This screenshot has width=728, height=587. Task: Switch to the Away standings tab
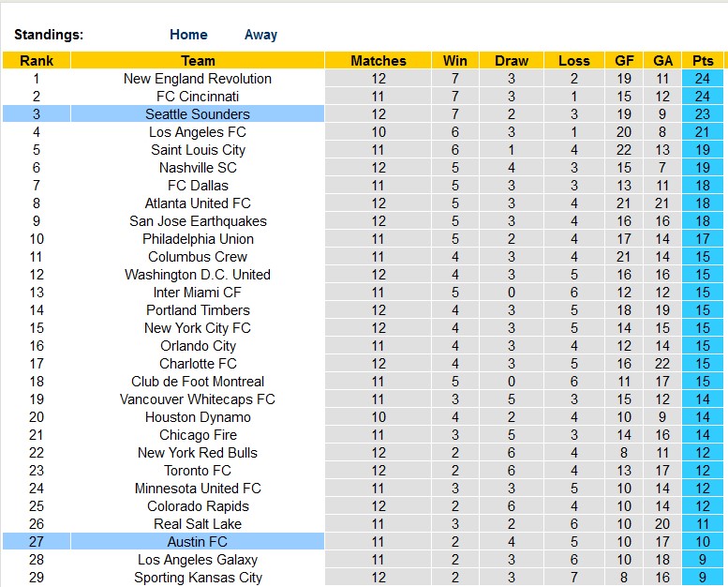260,35
